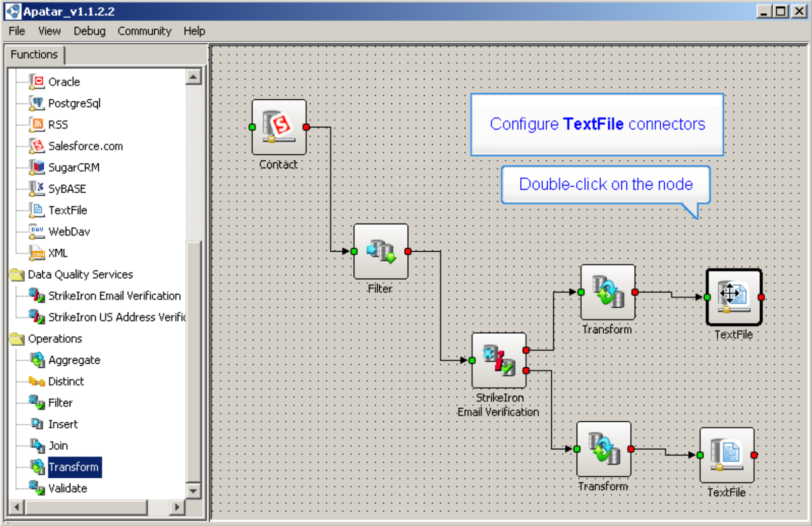
Task: Select StrikeIron US Address Verification icon
Action: 37,317
